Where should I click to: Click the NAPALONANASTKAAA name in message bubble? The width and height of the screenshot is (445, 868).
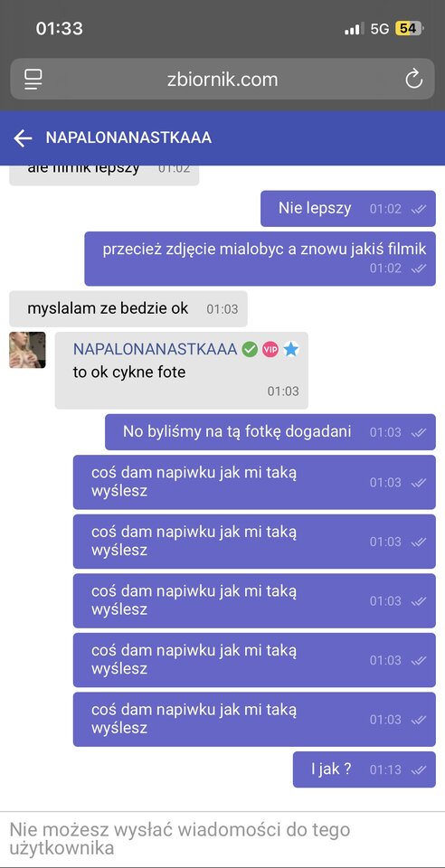pos(156,349)
